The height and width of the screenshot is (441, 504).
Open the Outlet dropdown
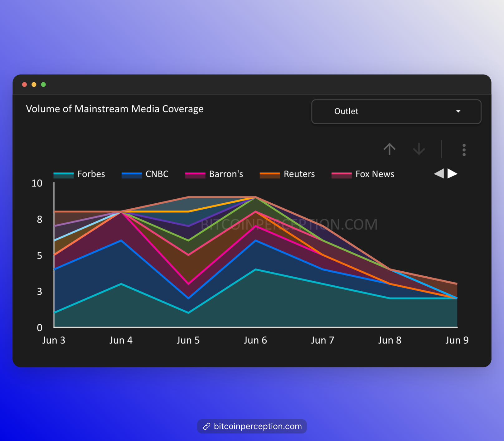coord(396,112)
